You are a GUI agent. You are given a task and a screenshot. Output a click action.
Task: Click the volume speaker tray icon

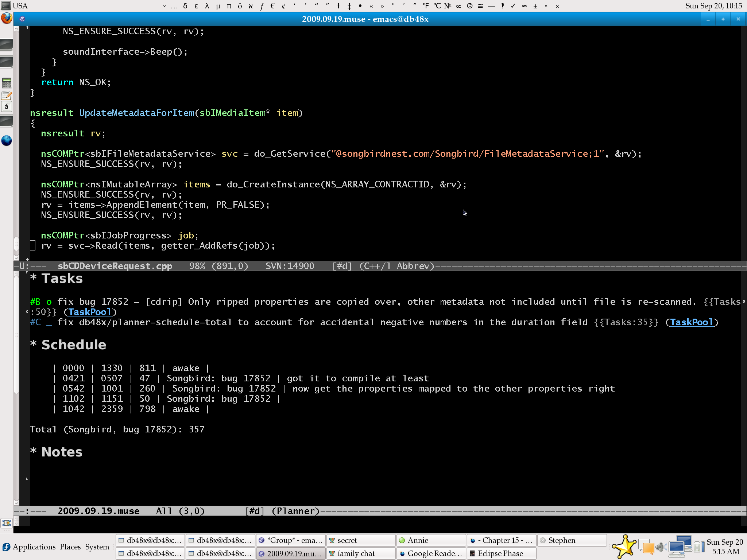(661, 547)
